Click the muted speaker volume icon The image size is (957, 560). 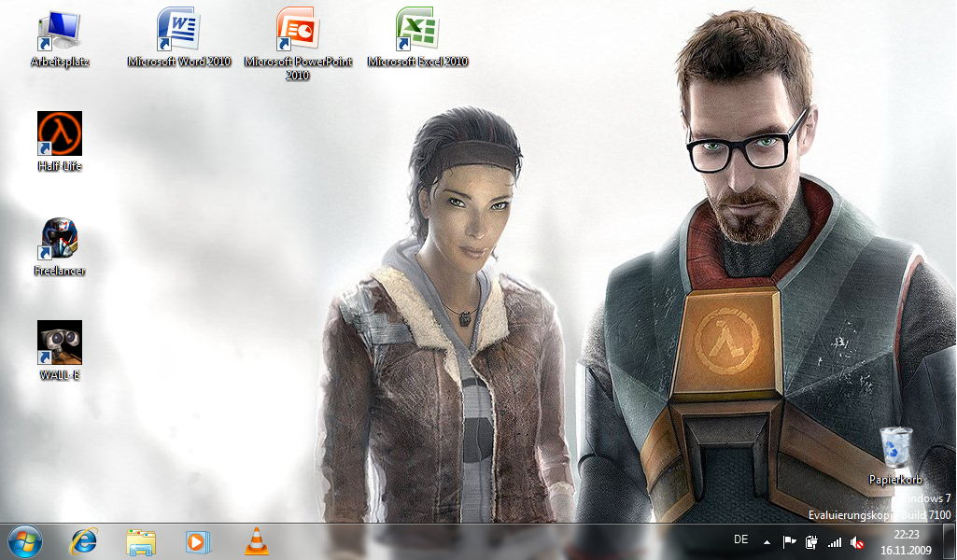click(x=857, y=541)
